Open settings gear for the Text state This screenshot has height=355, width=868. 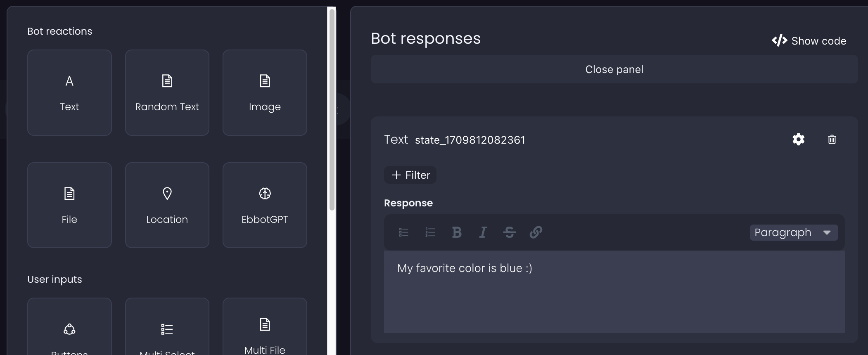[x=798, y=140]
